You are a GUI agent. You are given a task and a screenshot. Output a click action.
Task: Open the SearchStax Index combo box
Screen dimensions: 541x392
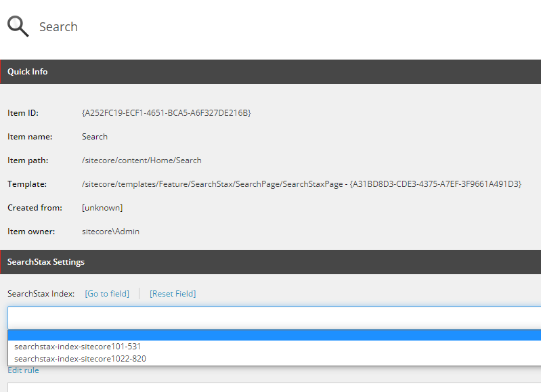pos(274,318)
